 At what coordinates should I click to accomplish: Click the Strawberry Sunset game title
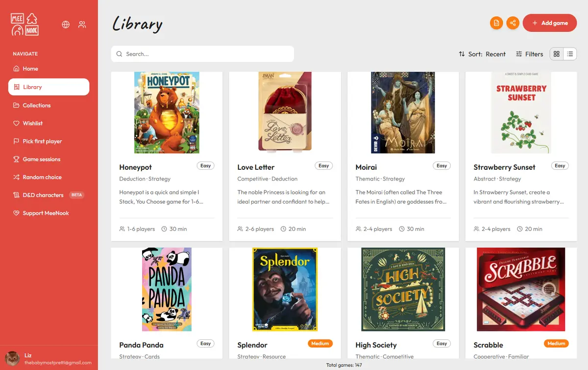pyautogui.click(x=504, y=167)
